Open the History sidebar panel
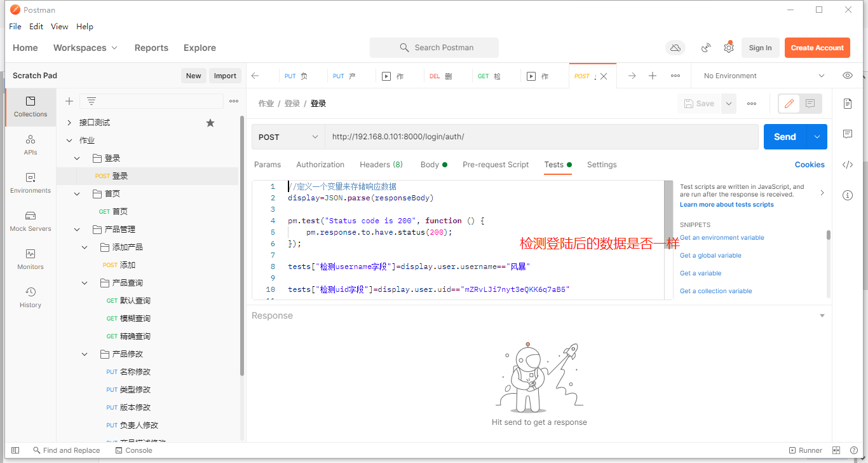 click(x=31, y=297)
